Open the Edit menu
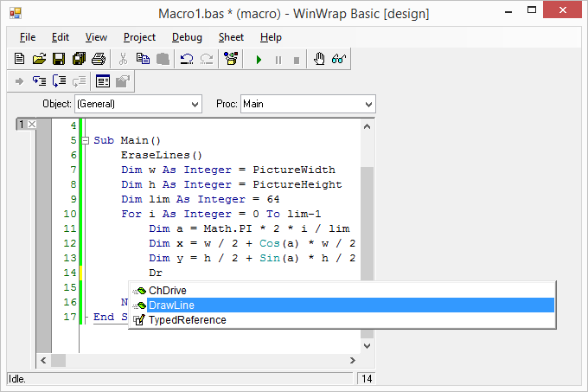Viewport: 588px width, 392px height. pyautogui.click(x=61, y=37)
